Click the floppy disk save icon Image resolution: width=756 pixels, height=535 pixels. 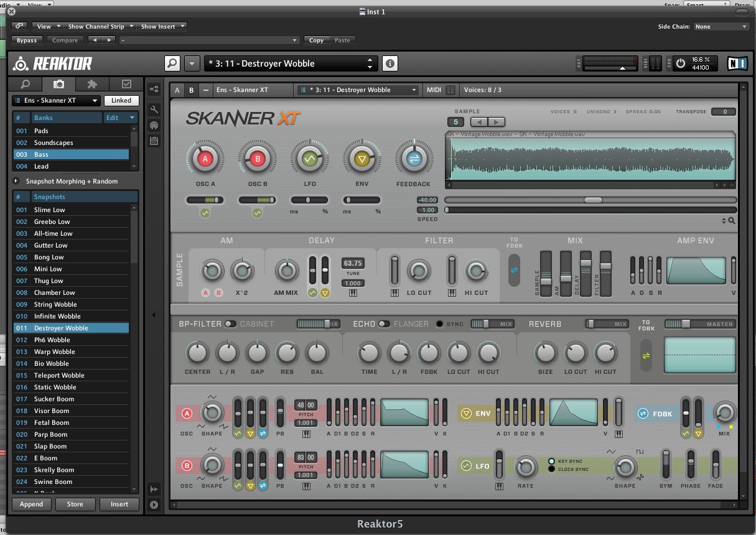154,141
